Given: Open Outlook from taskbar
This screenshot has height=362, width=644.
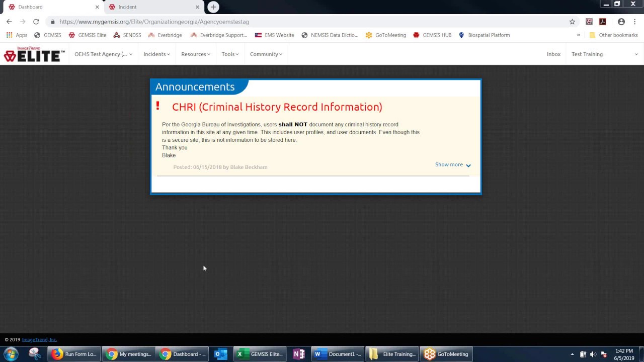Looking at the screenshot, I should tap(221, 354).
